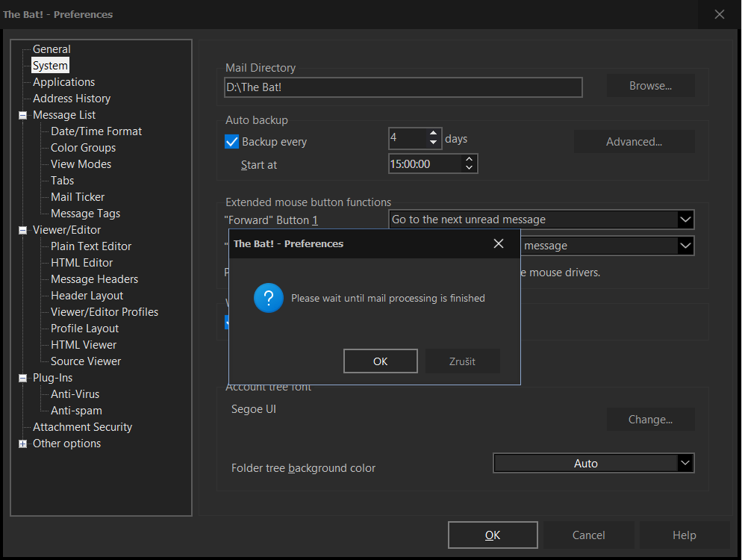Screen dimensions: 742x560
Task: Open Mail Ticker settings
Action: 78,197
